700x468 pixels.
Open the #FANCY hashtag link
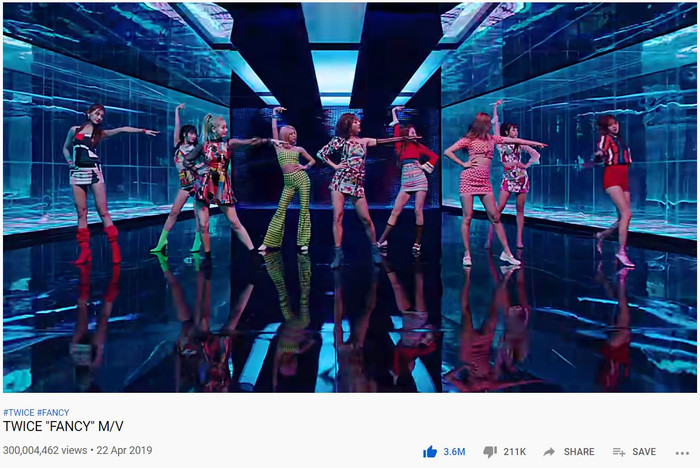tap(53, 413)
